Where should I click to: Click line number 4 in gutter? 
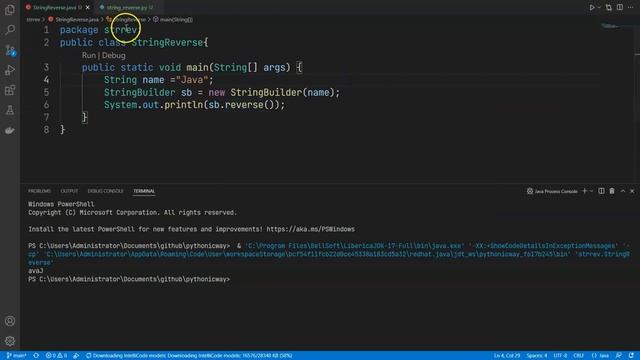(46, 80)
